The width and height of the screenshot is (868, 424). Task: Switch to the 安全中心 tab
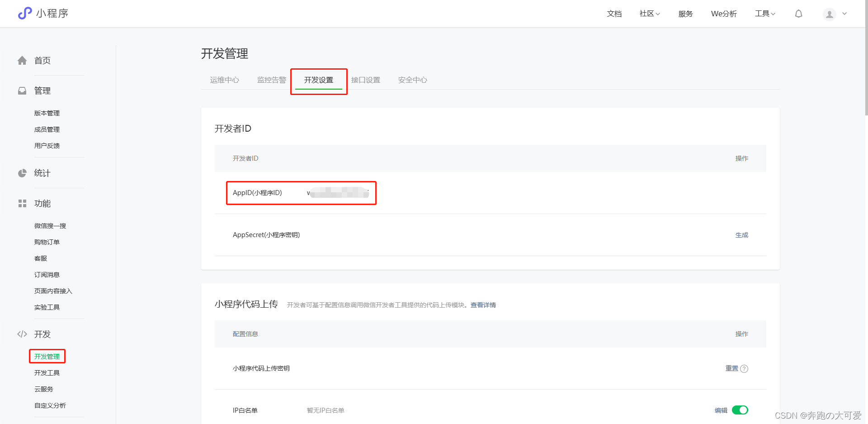[x=413, y=80]
